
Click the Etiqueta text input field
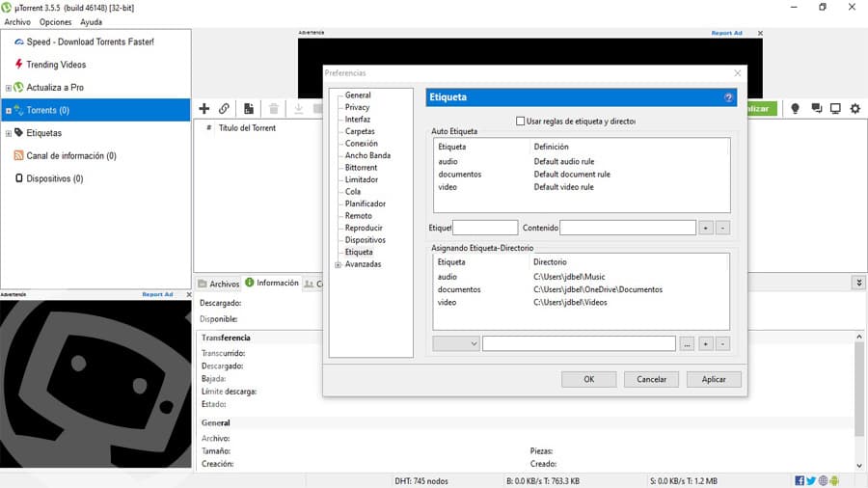(x=485, y=228)
